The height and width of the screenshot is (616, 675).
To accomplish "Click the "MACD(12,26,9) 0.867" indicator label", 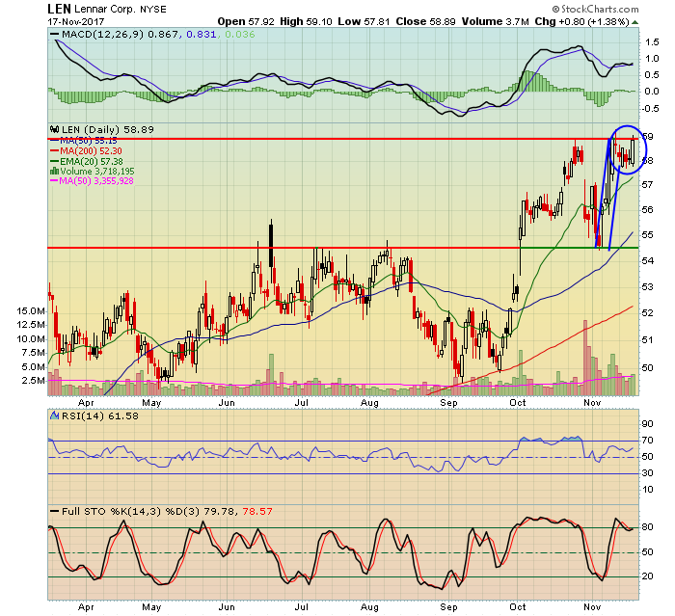I will 121,35.
